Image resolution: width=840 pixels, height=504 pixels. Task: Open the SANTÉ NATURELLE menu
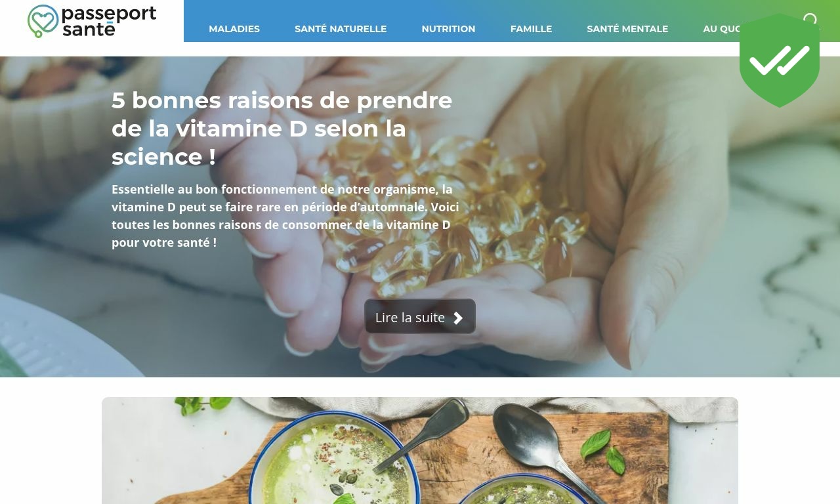(x=341, y=29)
